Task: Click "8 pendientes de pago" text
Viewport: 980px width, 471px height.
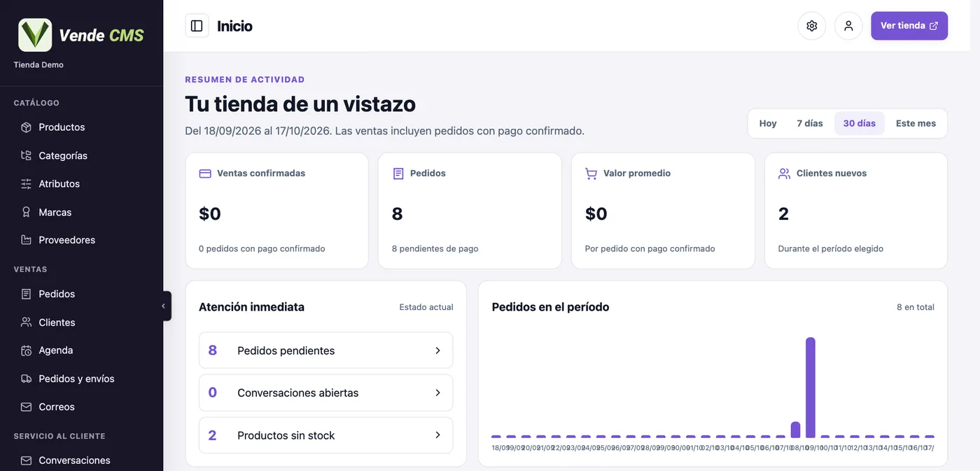Action: coord(435,248)
